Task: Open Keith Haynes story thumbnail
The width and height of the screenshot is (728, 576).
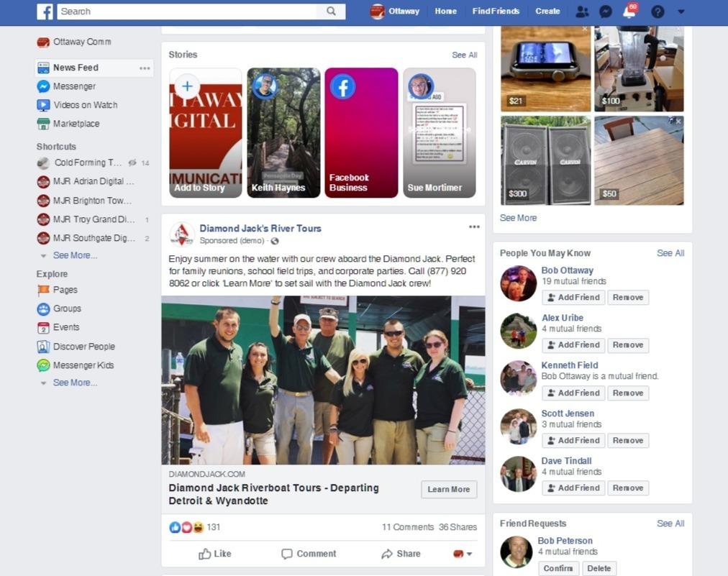Action: point(283,133)
